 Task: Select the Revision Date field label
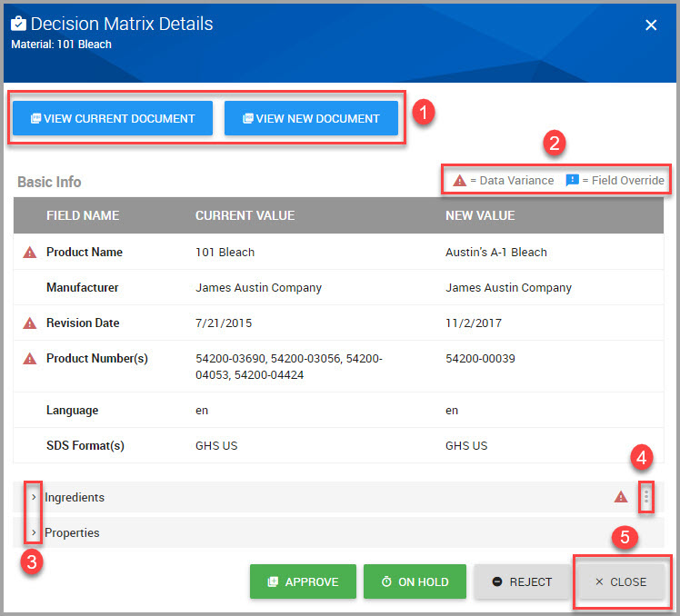(83, 323)
